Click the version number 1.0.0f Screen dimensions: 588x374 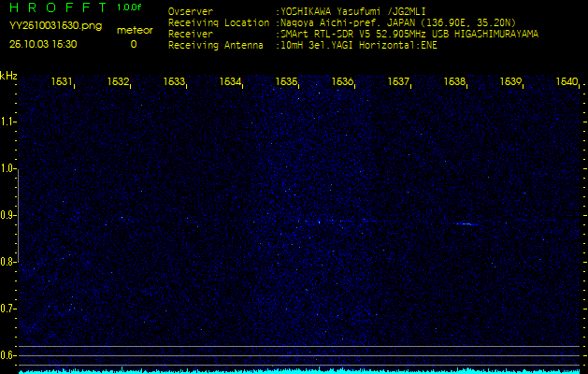[x=129, y=7]
